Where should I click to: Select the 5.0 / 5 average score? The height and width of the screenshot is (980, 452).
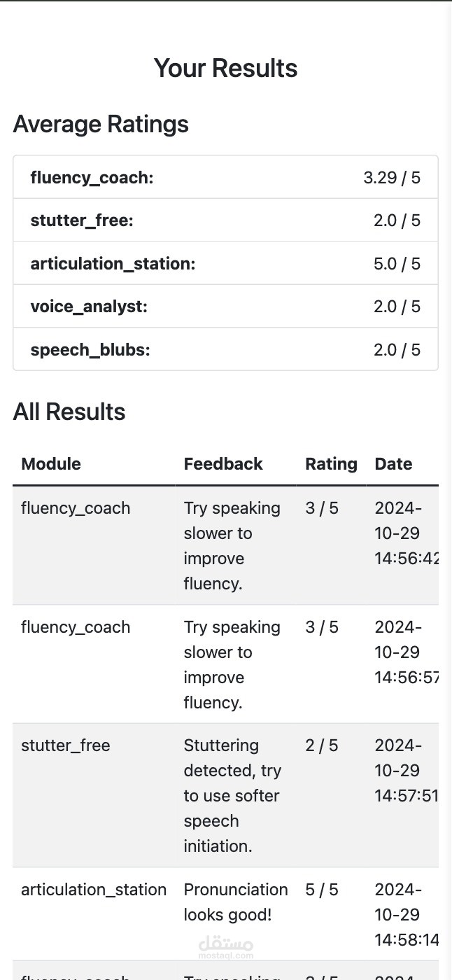pos(397,264)
